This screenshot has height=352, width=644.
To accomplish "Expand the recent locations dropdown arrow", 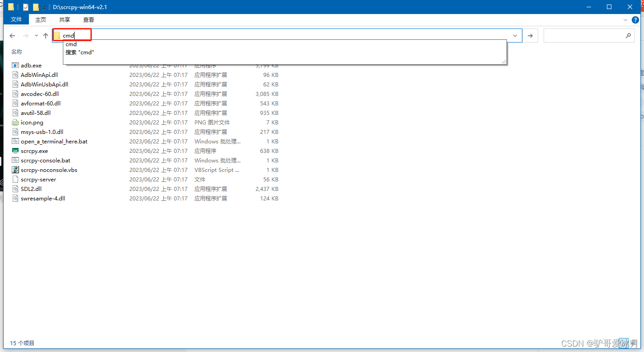I will [36, 36].
